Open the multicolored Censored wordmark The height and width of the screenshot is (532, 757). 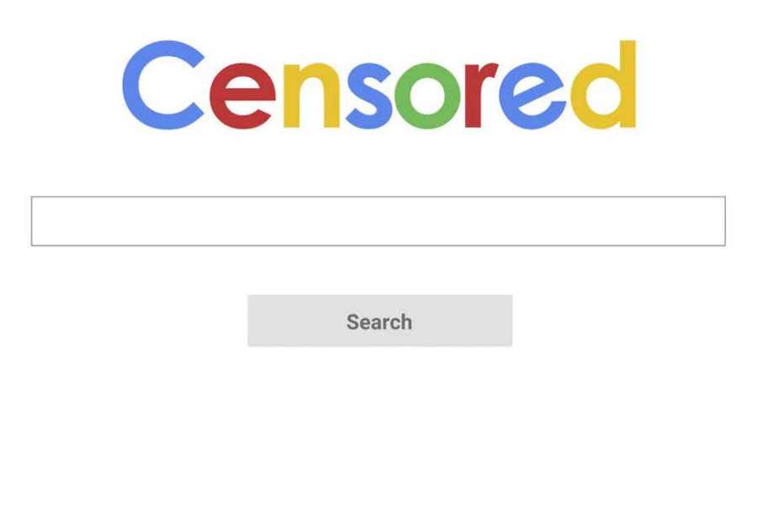pyautogui.click(x=379, y=85)
